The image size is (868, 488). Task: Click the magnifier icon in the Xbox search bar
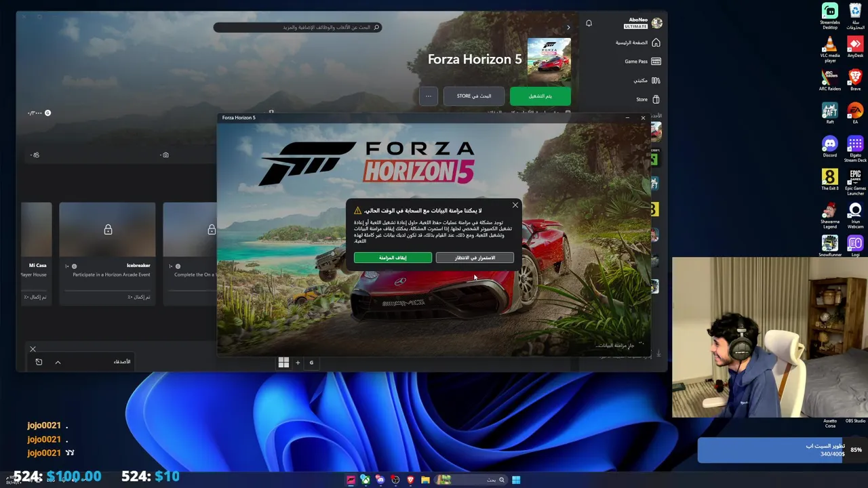376,27
